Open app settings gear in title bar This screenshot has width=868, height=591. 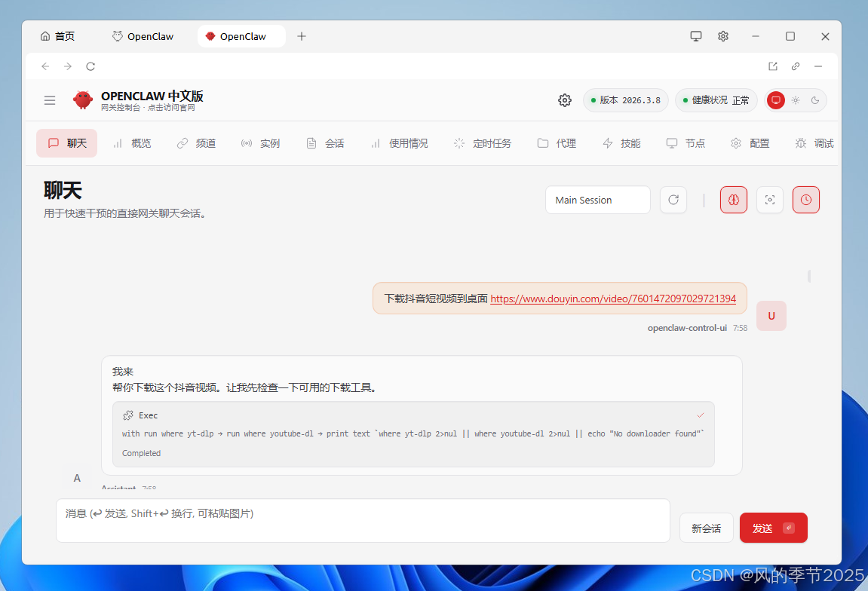click(723, 36)
